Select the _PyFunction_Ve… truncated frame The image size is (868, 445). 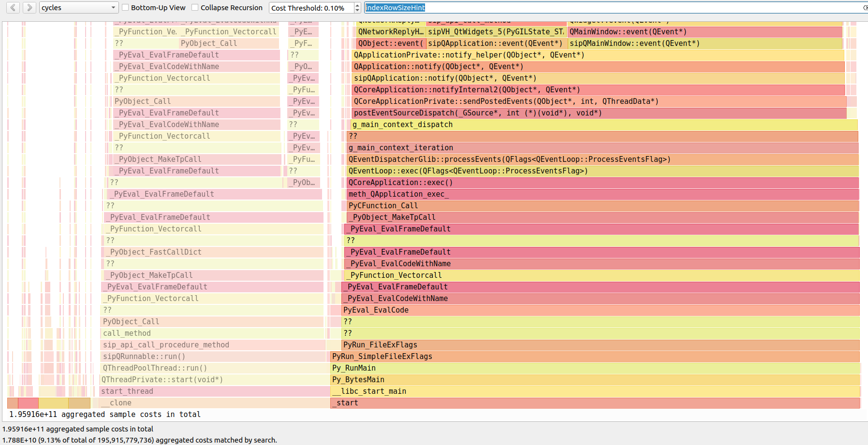pyautogui.click(x=146, y=32)
